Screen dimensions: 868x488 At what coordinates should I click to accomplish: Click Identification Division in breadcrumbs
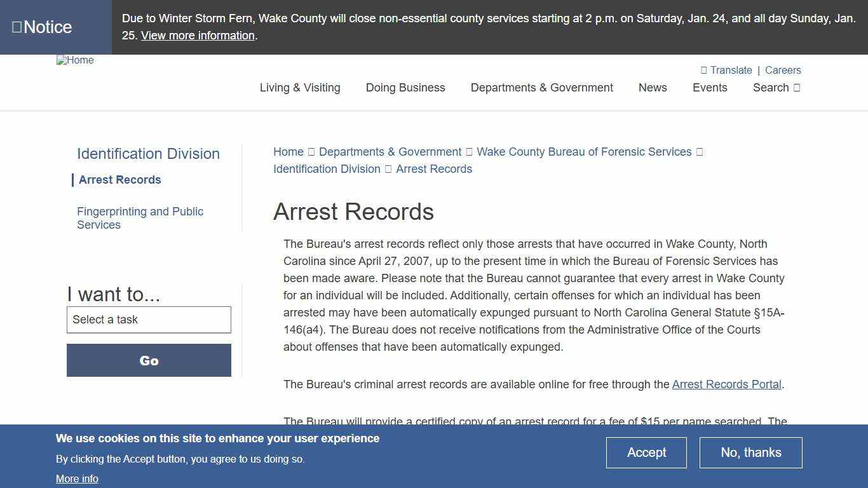pyautogui.click(x=327, y=169)
